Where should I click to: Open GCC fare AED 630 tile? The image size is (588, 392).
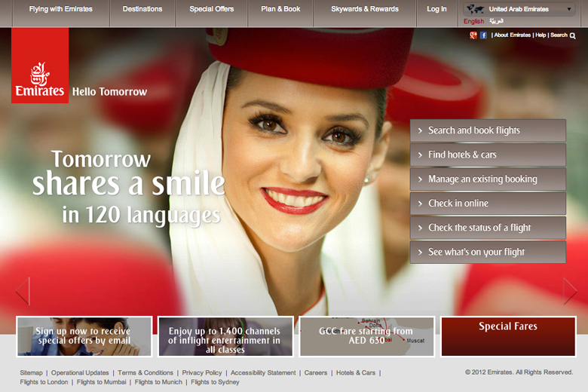tap(367, 336)
